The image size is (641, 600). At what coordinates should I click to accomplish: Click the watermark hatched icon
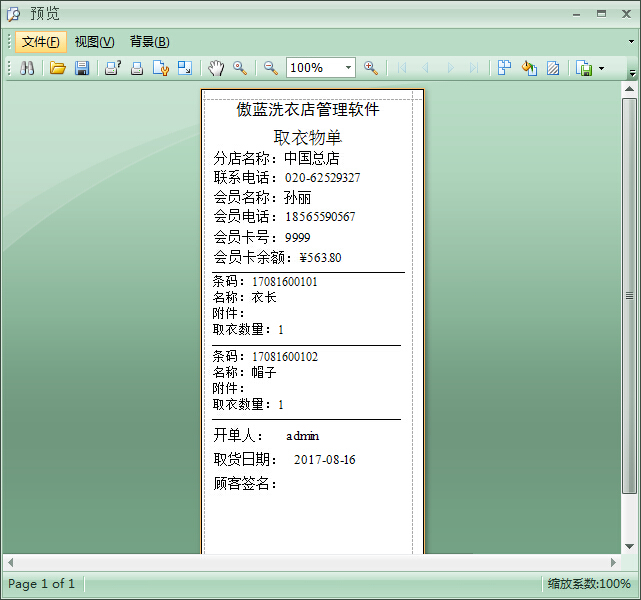point(553,68)
